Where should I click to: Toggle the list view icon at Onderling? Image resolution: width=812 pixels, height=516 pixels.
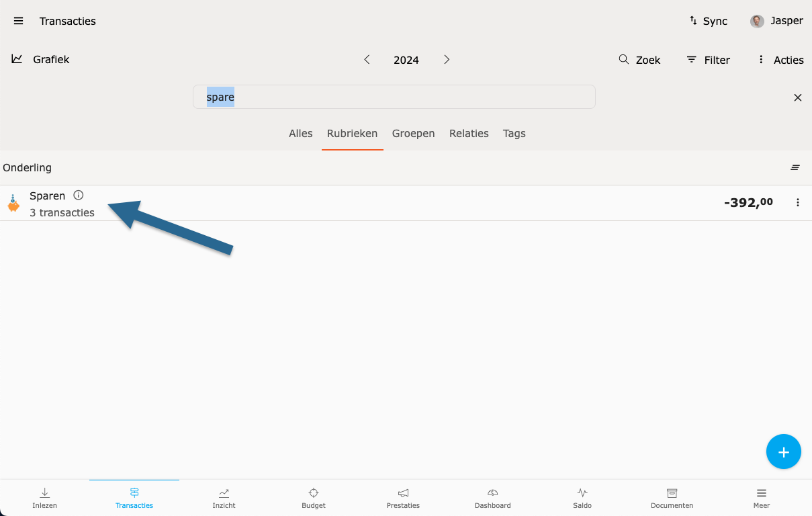click(x=795, y=167)
